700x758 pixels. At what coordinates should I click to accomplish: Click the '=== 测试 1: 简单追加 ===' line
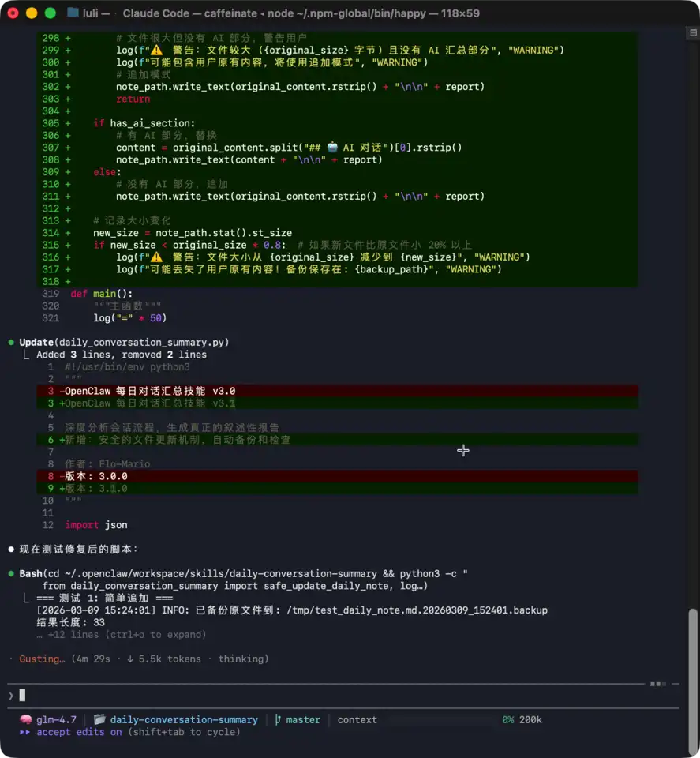pos(105,598)
